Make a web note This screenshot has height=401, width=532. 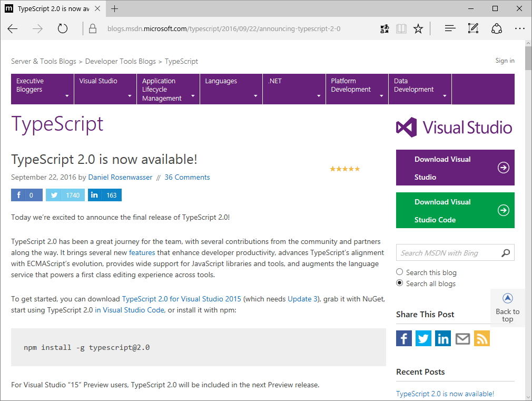point(473,28)
